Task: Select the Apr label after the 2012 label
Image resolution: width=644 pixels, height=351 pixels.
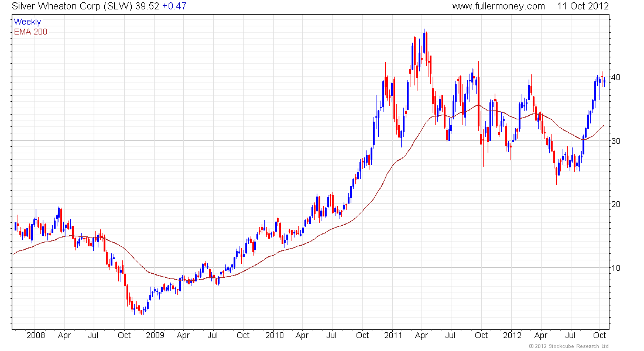Action: coord(541,335)
